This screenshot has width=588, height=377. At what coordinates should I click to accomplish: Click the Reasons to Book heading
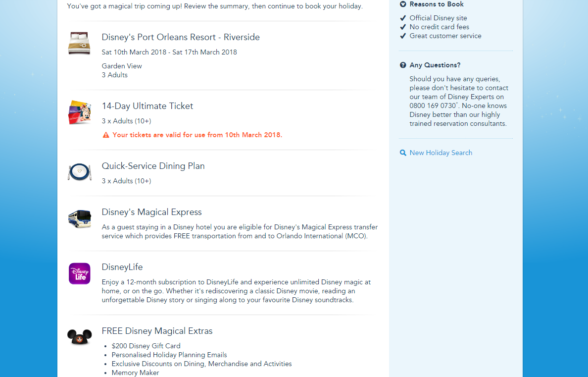point(437,4)
